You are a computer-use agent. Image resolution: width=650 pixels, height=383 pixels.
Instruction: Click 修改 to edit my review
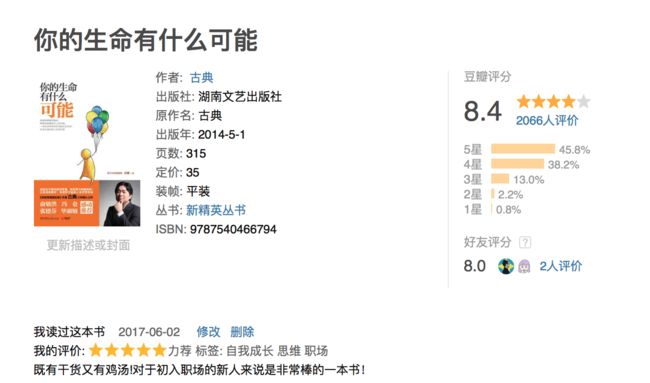point(208,332)
